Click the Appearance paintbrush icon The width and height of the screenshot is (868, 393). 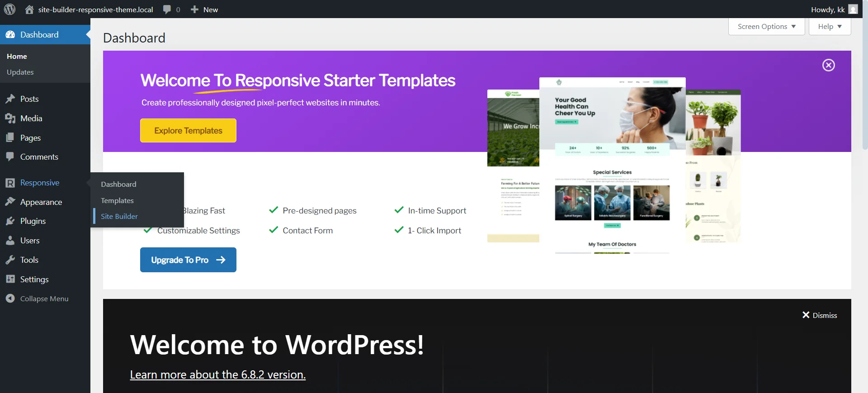click(10, 202)
